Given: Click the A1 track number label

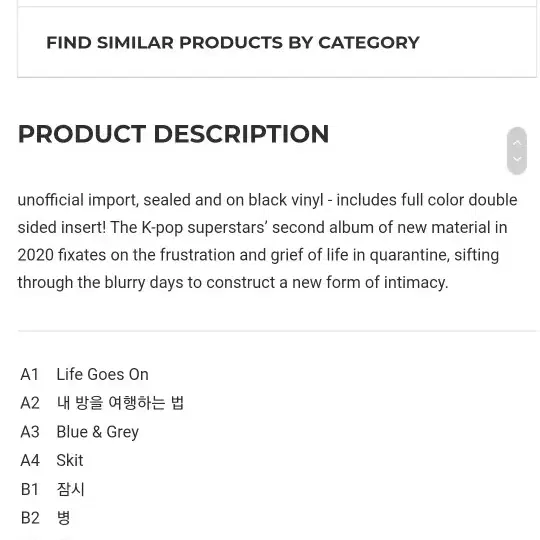Looking at the screenshot, I should (30, 374).
